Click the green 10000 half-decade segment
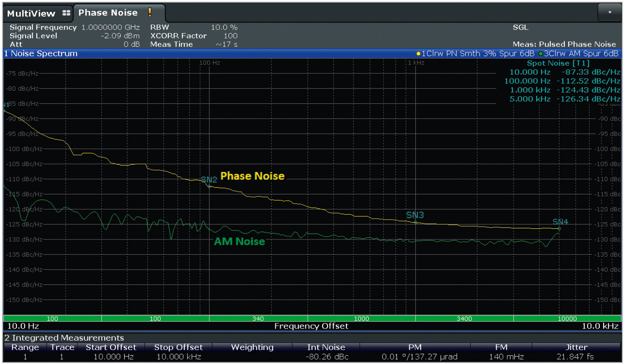 567,318
